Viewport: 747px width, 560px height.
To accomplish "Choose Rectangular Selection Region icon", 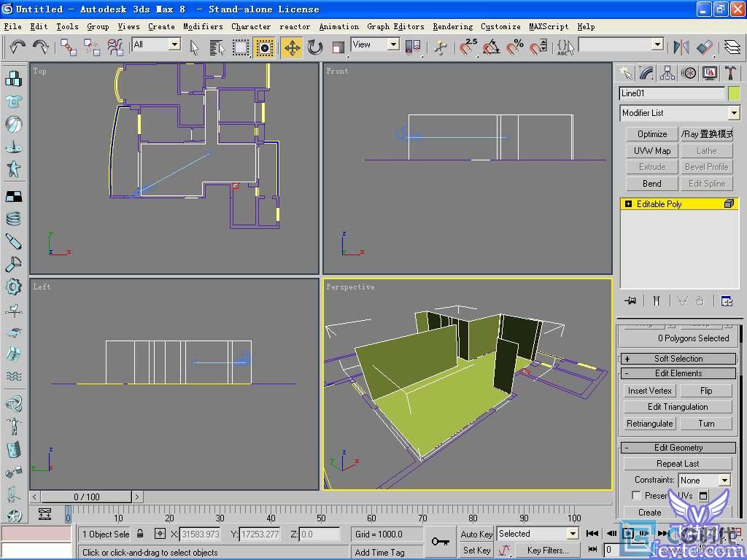I will [241, 47].
